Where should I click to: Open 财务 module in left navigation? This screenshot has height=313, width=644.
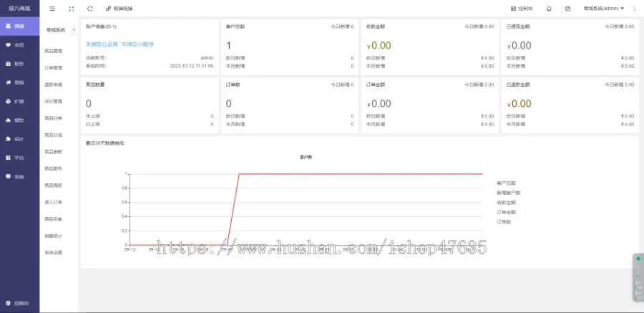[20, 64]
